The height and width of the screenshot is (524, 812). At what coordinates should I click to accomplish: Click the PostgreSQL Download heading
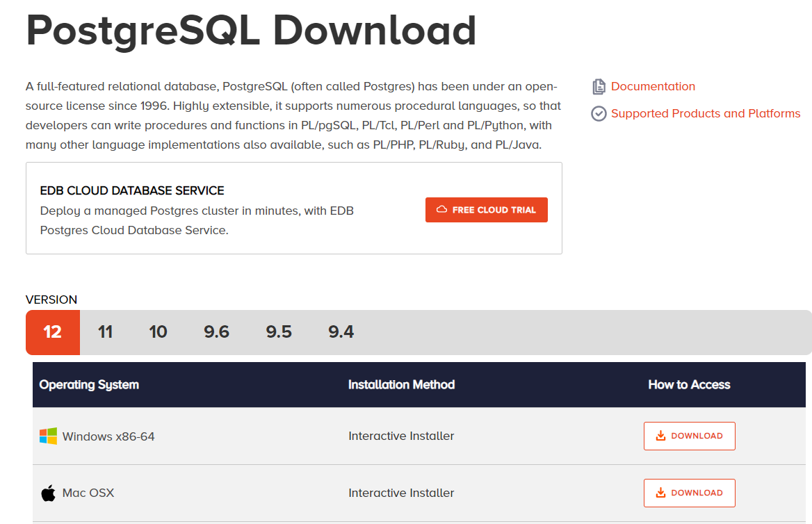[x=251, y=31]
